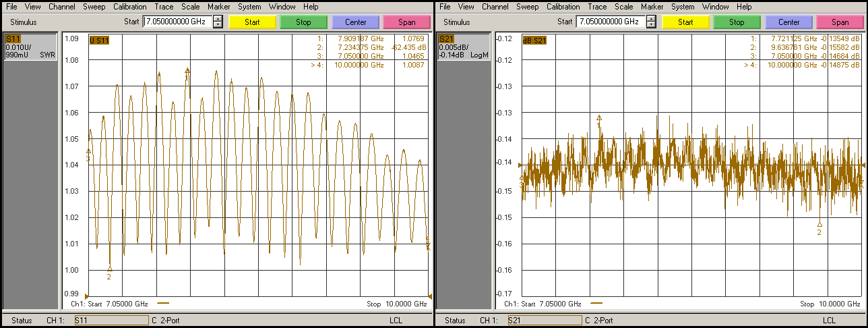Click LCL in the S11 window status bar
Screen dimensions: 868x328
click(396, 321)
